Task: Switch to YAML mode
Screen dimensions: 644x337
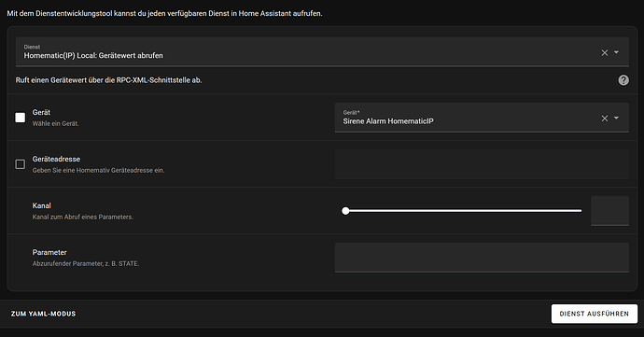Action: [x=43, y=314]
